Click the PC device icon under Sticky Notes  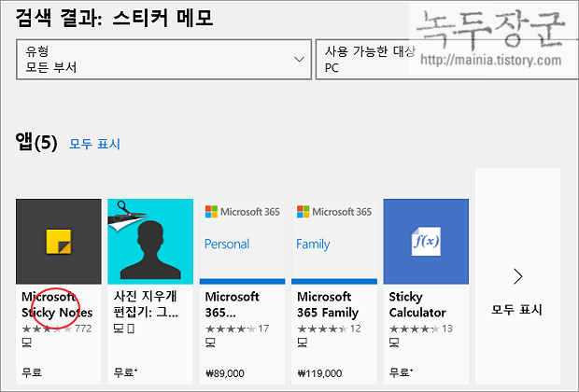pos(26,343)
